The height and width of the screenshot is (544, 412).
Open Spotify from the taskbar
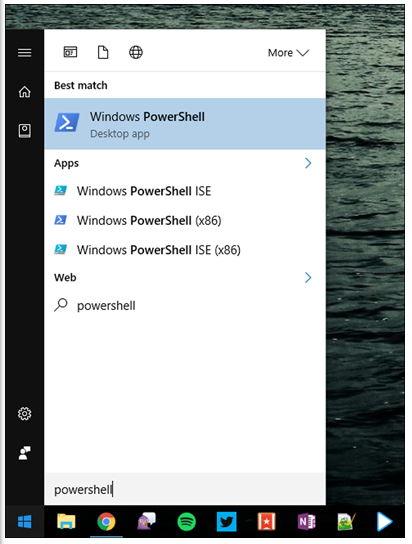point(187,521)
